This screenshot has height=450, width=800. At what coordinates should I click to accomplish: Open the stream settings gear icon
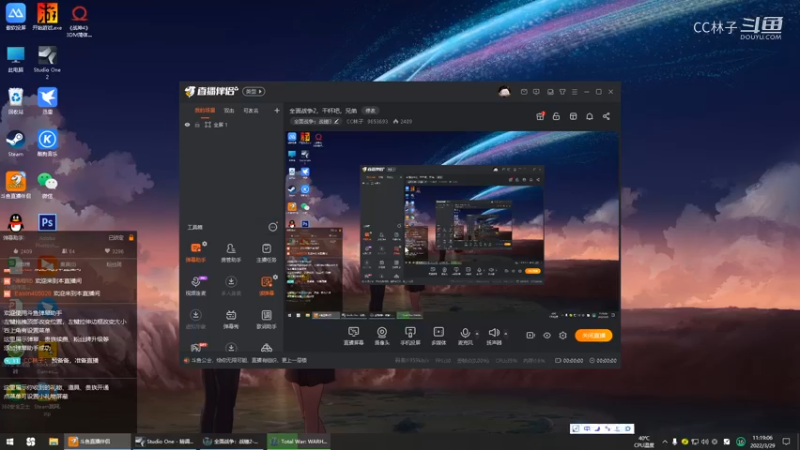563,335
